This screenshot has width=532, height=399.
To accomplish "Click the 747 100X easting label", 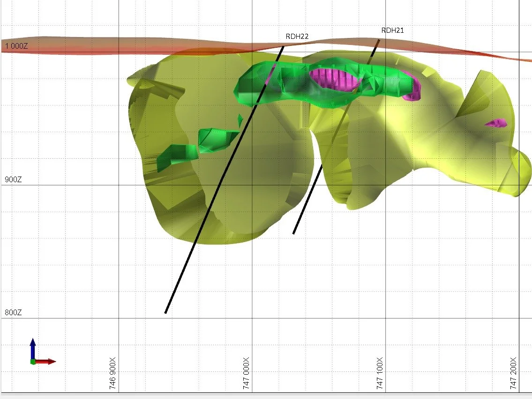I will pos(379,373).
